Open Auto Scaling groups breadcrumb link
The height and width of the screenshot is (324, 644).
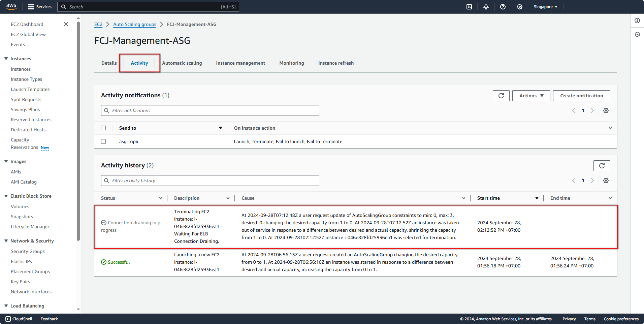click(135, 24)
